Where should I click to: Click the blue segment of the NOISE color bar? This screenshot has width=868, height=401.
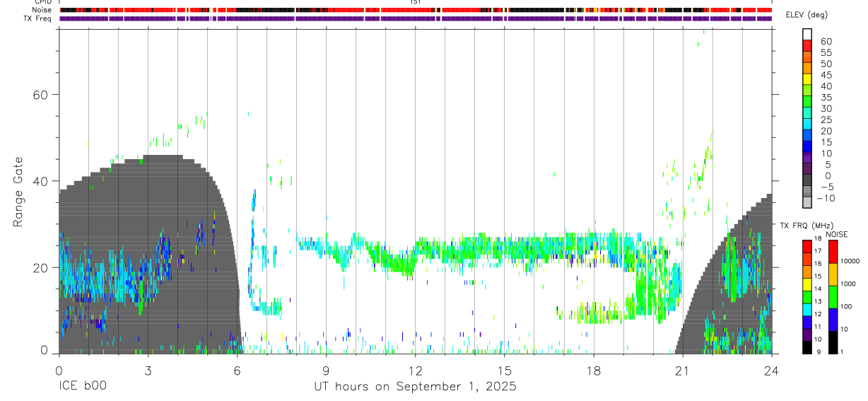(x=833, y=320)
